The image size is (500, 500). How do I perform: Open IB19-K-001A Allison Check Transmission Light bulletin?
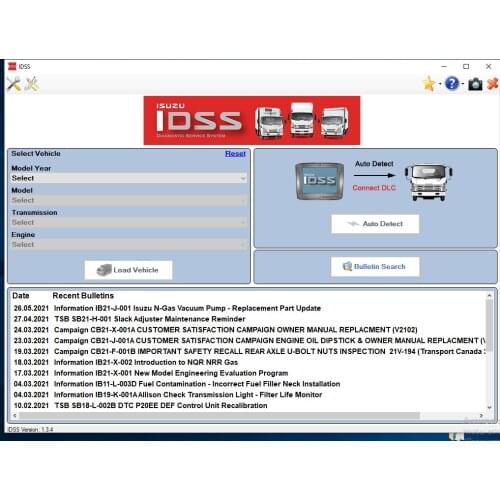click(188, 395)
